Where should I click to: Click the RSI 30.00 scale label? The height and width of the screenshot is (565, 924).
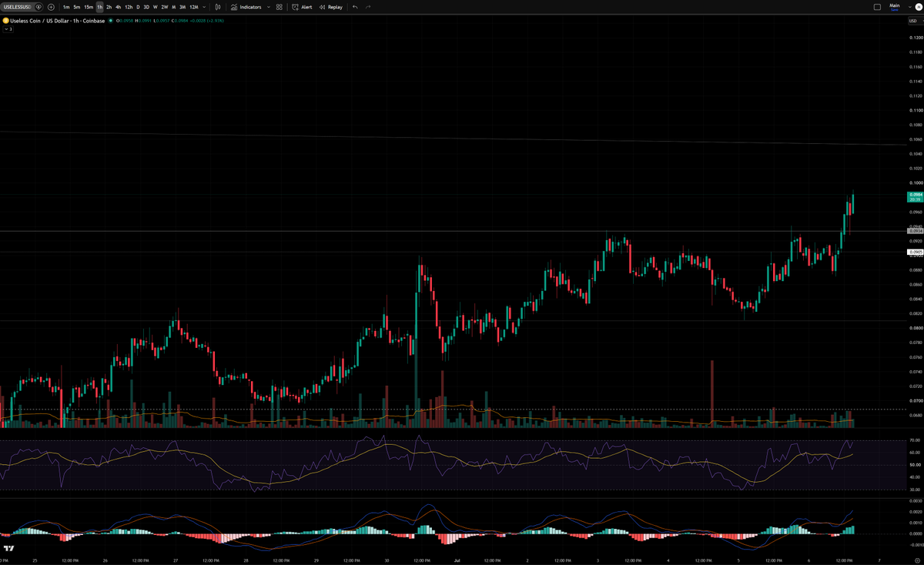(x=915, y=489)
